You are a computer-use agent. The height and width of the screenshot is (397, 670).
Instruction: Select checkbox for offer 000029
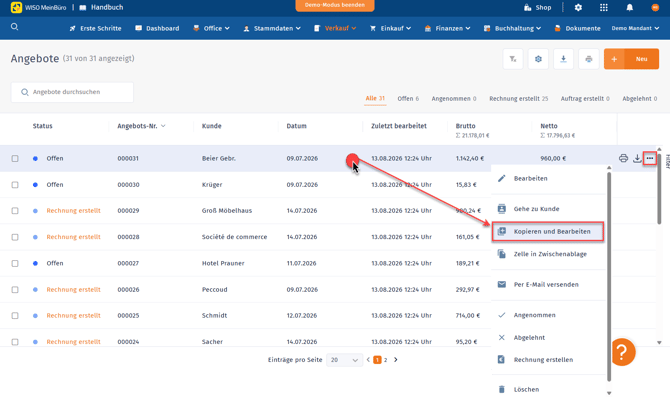[x=15, y=211]
